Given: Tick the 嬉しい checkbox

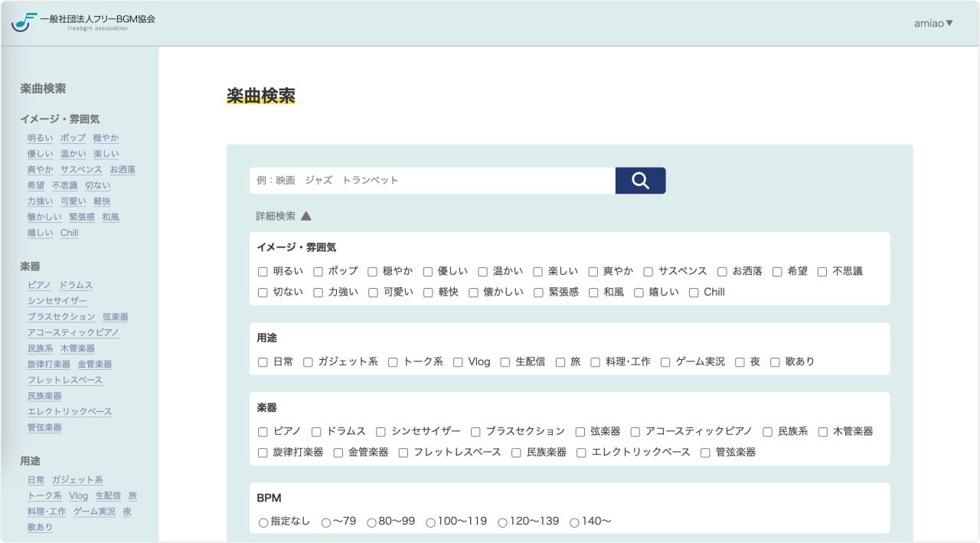Looking at the screenshot, I should [x=639, y=293].
